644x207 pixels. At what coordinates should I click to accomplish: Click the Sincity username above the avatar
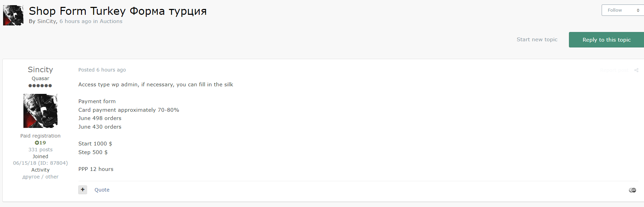click(x=40, y=70)
